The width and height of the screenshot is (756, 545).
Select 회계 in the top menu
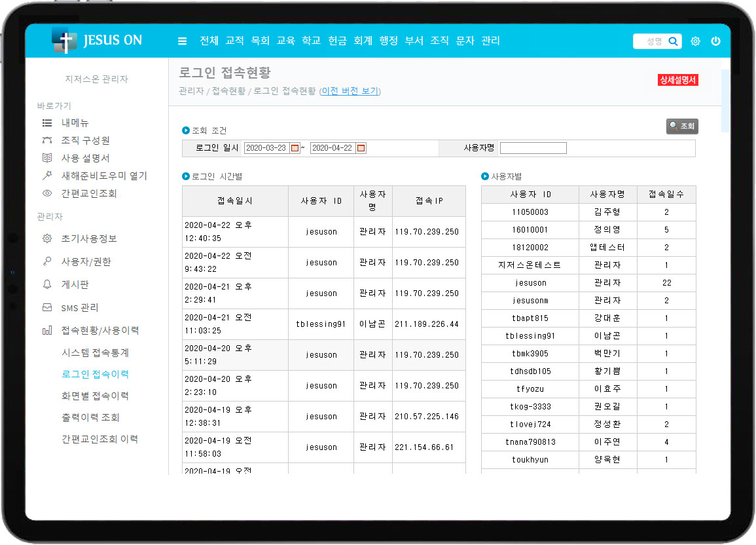pyautogui.click(x=363, y=41)
